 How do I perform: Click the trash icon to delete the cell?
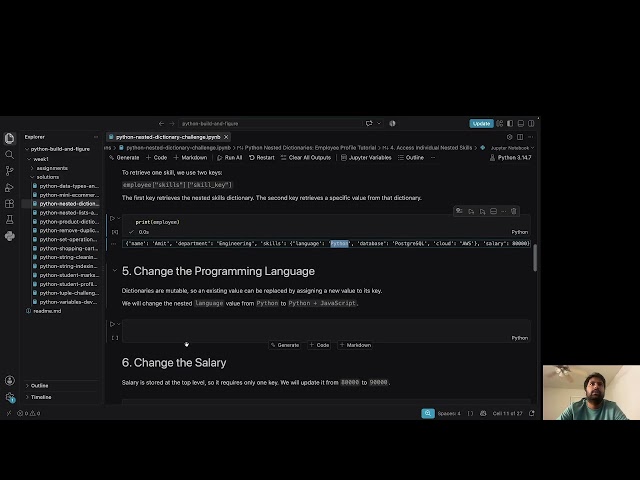pyautogui.click(x=514, y=211)
